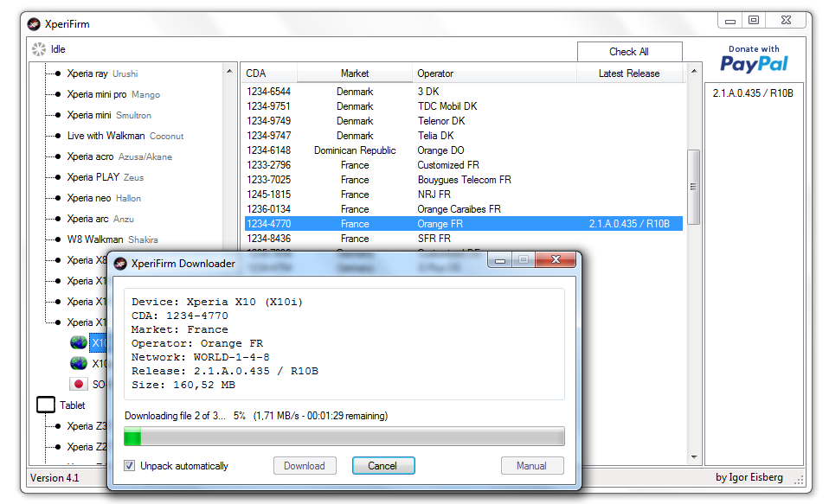Select Xperia ray Urushi in device tree
829x504 pixels.
point(102,73)
